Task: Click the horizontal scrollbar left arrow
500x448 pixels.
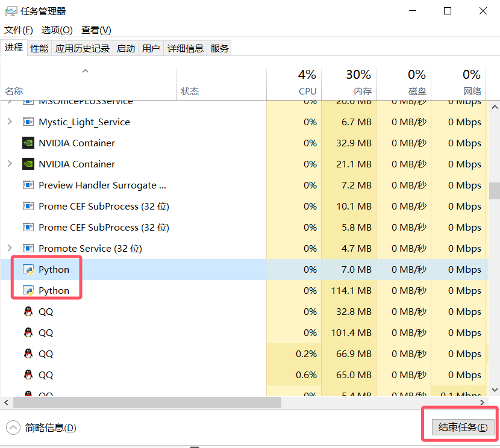Action: (7, 402)
